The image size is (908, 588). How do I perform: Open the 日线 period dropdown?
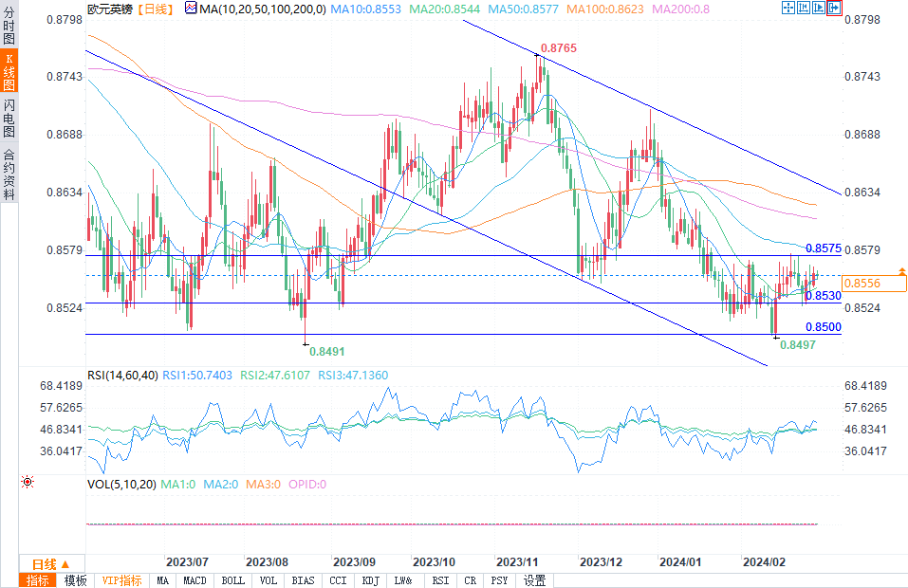[x=52, y=564]
